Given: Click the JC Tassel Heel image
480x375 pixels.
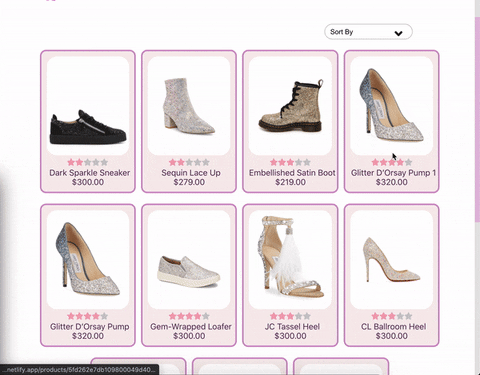Looking at the screenshot, I should (x=290, y=259).
